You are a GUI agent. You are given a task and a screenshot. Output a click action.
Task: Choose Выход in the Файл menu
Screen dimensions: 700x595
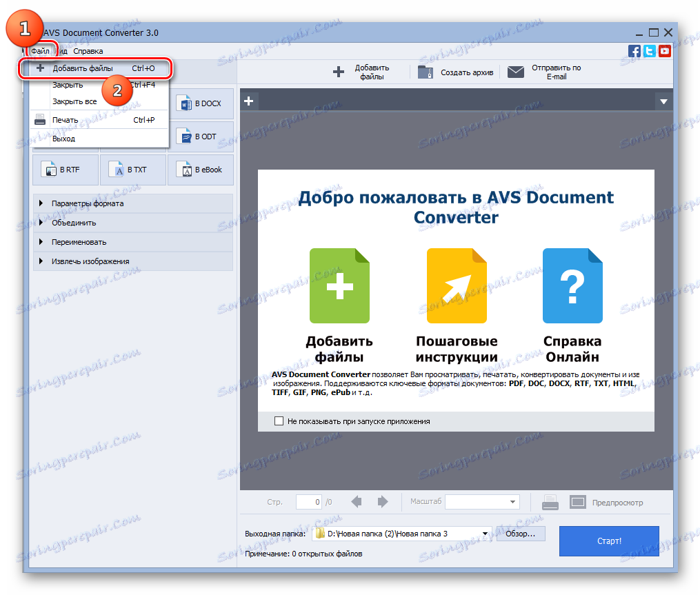click(99, 139)
